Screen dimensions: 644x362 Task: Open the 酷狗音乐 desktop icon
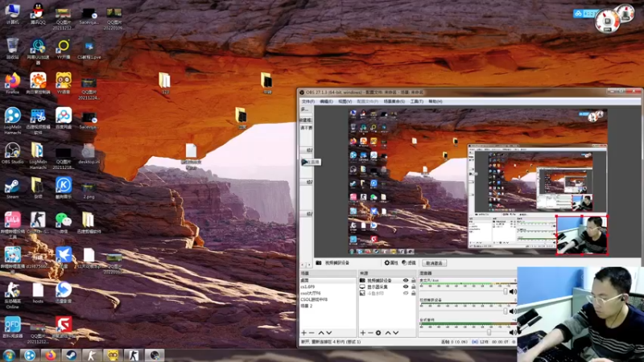64,189
